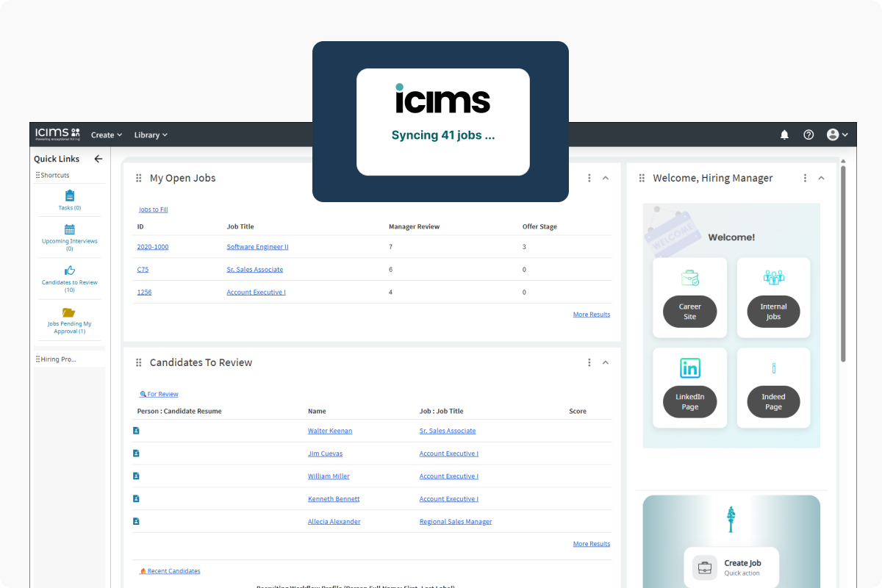Viewport: 882px width, 588px height.
Task: Open the Jobs to Fill link
Action: pyautogui.click(x=154, y=209)
